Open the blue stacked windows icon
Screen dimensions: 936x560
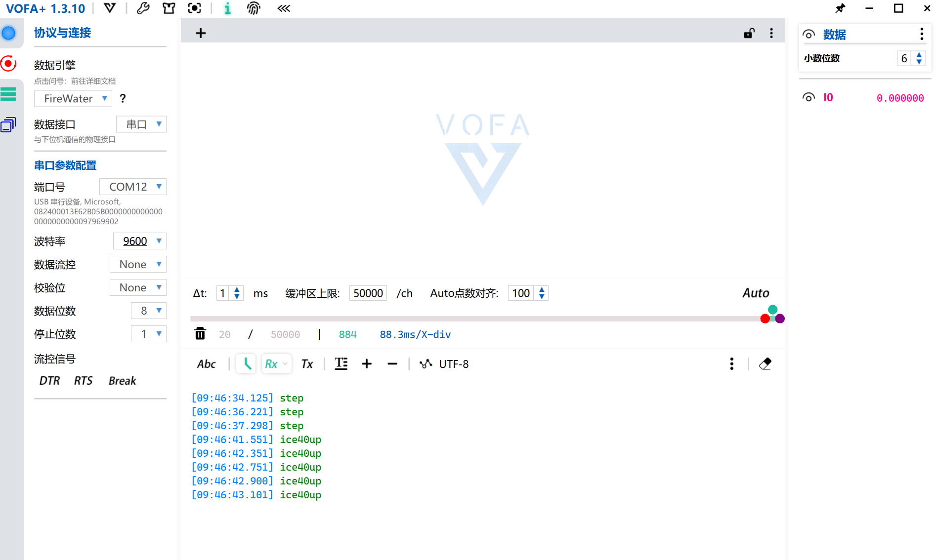tap(8, 124)
